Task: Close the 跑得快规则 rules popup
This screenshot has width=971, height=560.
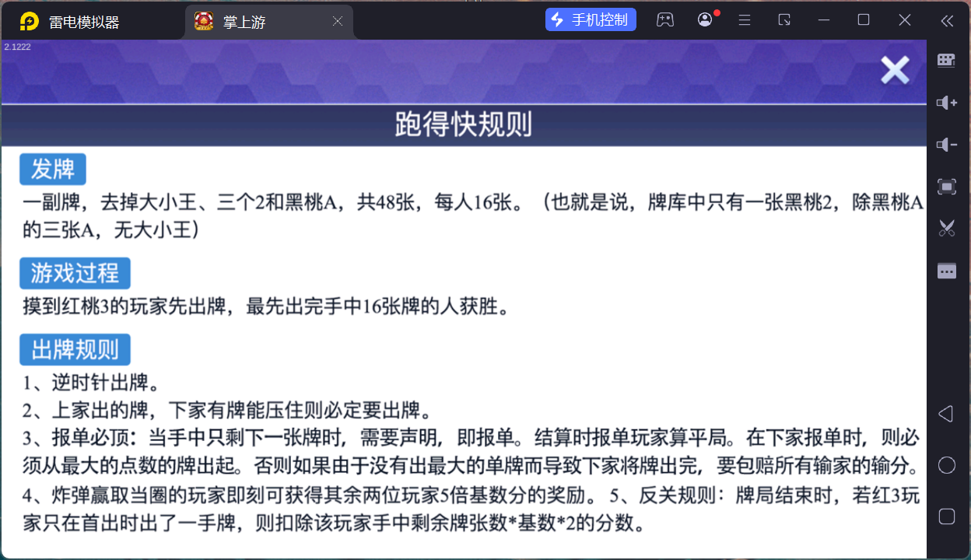Action: tap(895, 70)
